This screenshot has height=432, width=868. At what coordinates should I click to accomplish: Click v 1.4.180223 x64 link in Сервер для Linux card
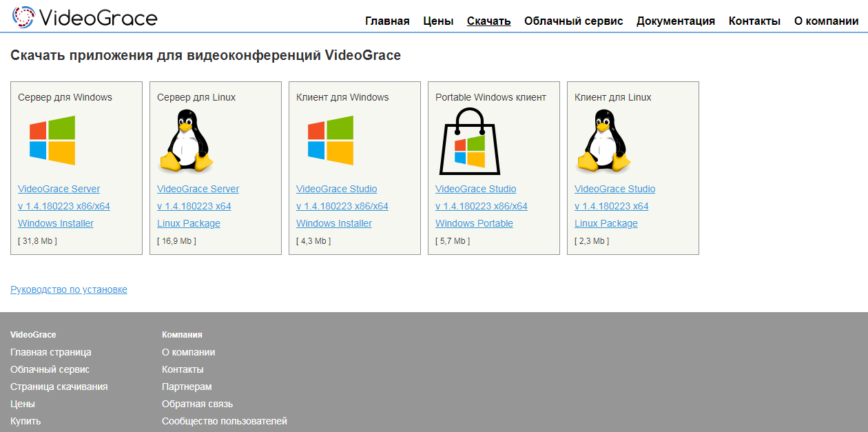194,206
